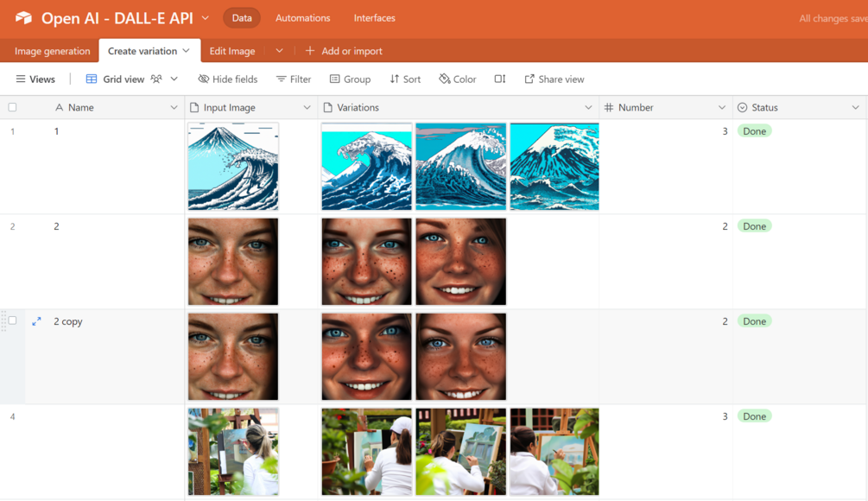The image size is (868, 501).
Task: Open third painter variation in row 4
Action: pyautogui.click(x=554, y=452)
